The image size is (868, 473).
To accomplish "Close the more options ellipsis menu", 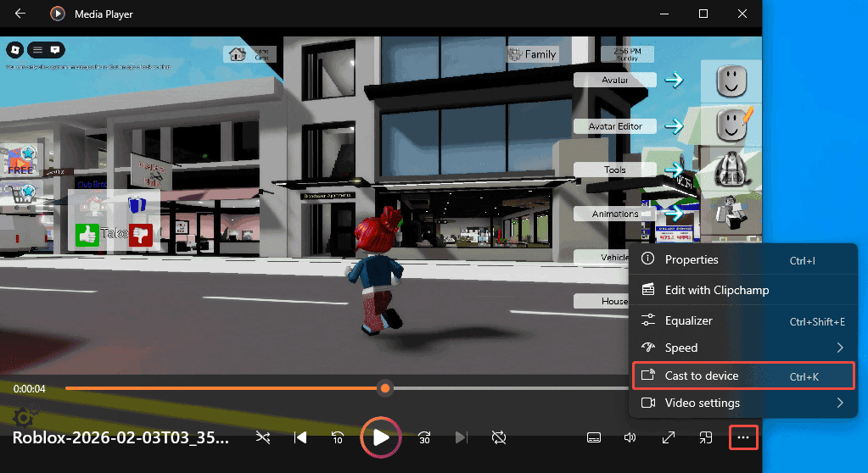I will (x=743, y=437).
